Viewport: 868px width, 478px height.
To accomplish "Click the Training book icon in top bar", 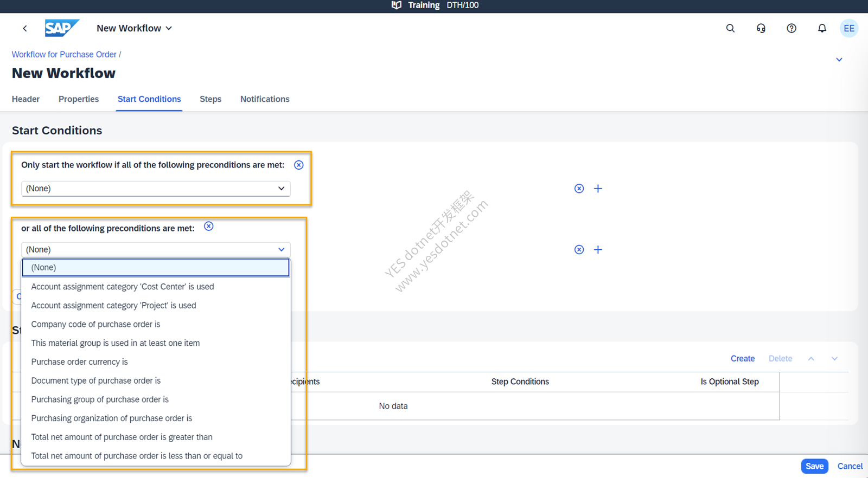I will [397, 5].
